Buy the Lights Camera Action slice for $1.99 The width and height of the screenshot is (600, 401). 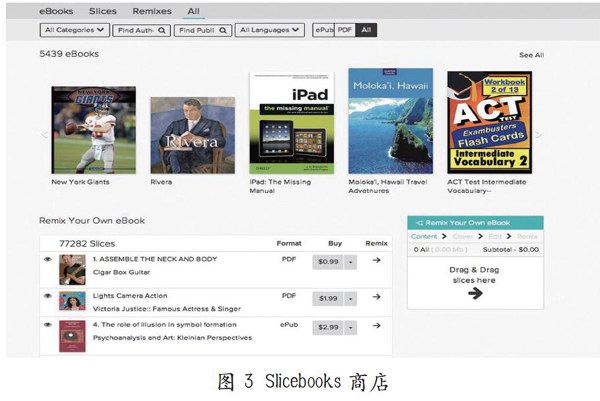(x=328, y=298)
